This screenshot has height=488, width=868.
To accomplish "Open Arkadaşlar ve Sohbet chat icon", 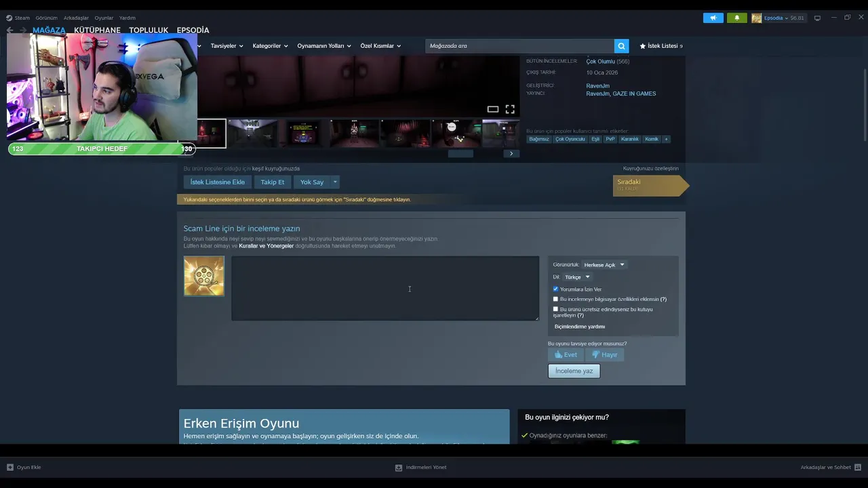I will (858, 467).
